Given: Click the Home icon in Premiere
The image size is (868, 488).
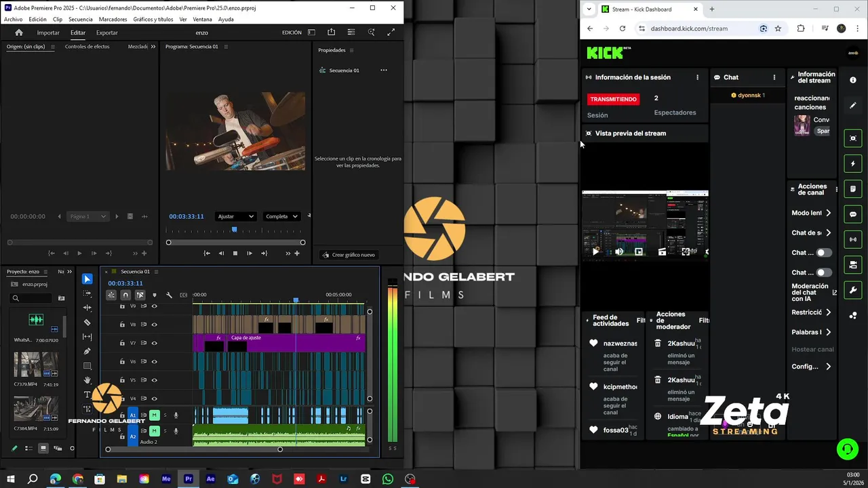Looking at the screenshot, I should pos(19,33).
